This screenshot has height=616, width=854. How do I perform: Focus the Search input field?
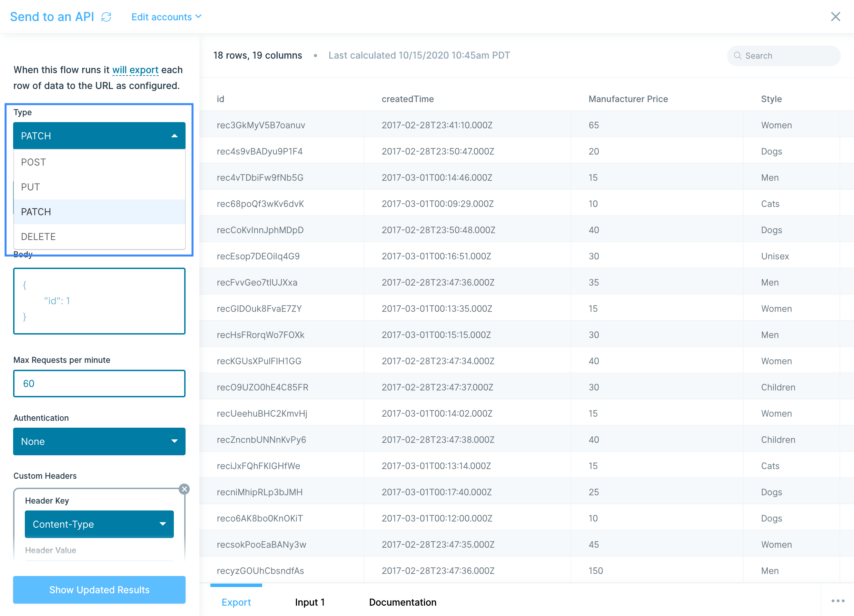point(784,56)
